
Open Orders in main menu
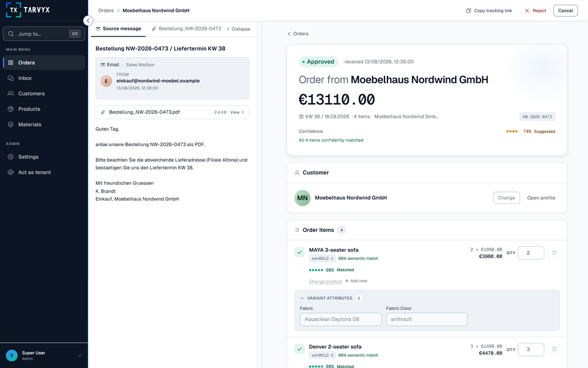click(x=44, y=63)
